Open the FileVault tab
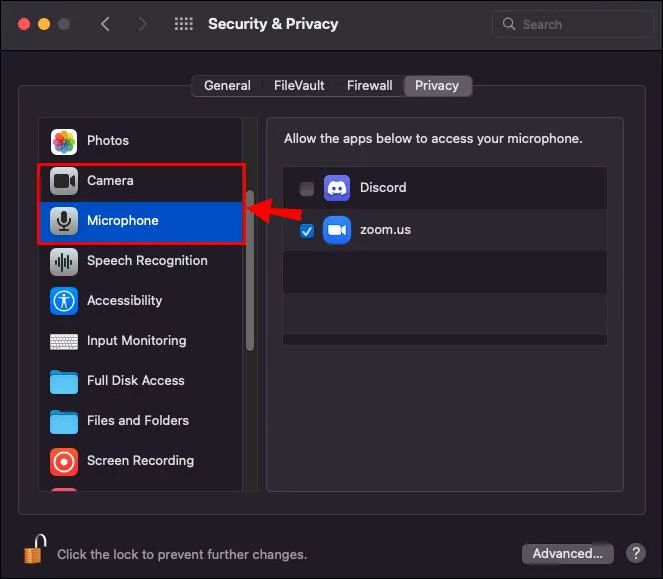The image size is (663, 579). [x=299, y=86]
